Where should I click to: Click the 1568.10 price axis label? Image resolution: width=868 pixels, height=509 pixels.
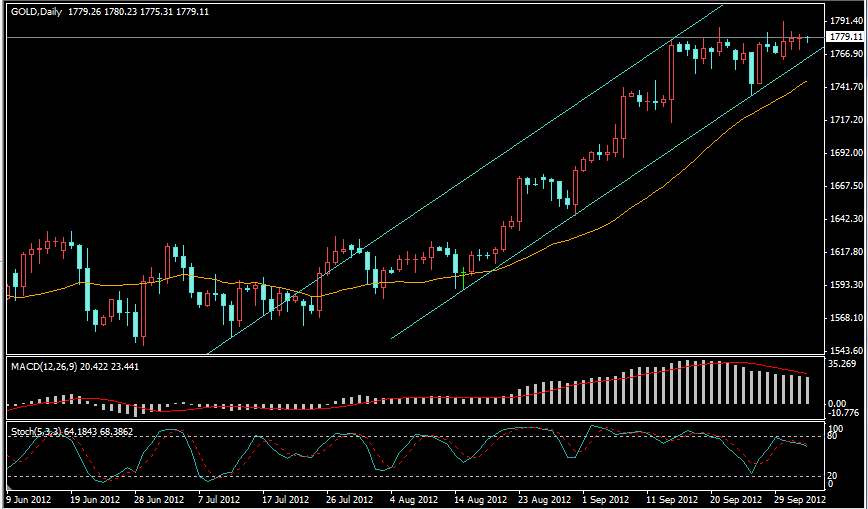tap(846, 318)
